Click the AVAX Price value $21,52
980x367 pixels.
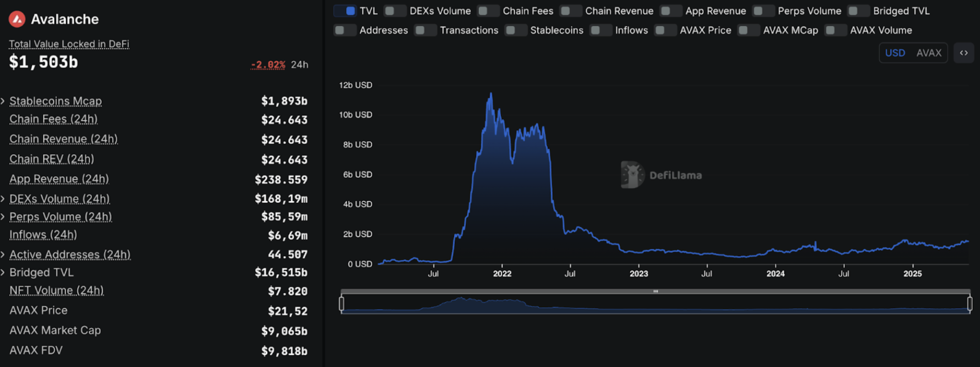(287, 311)
